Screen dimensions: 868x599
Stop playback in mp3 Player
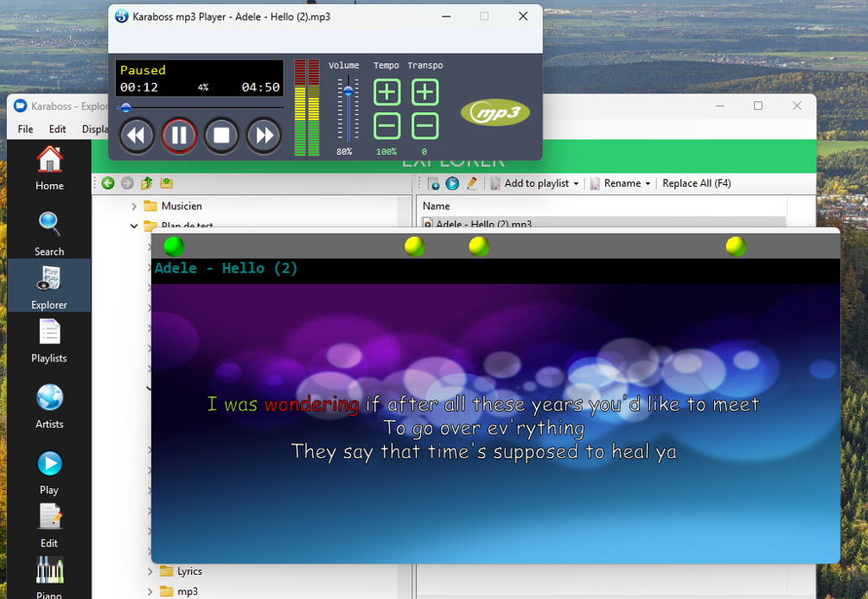point(221,135)
